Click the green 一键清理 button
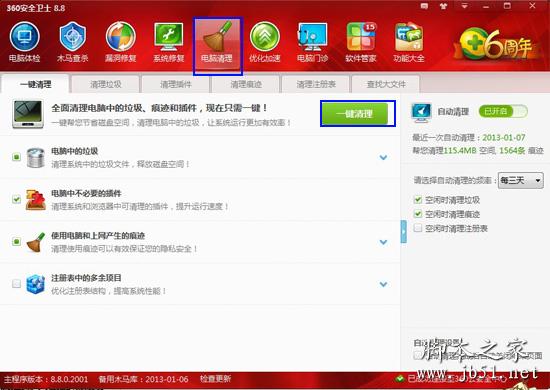This screenshot has width=550, height=390. click(x=355, y=114)
